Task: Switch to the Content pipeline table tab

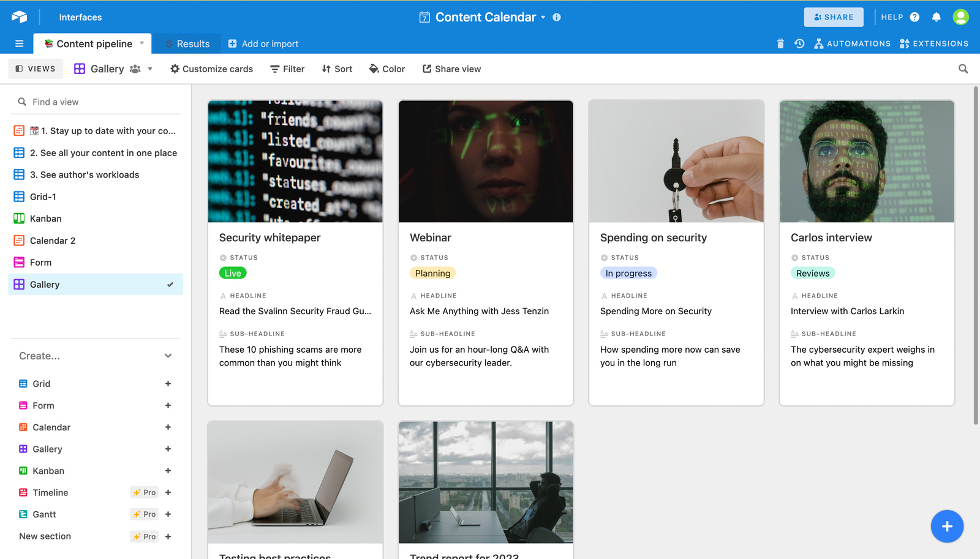Action: 92,43
